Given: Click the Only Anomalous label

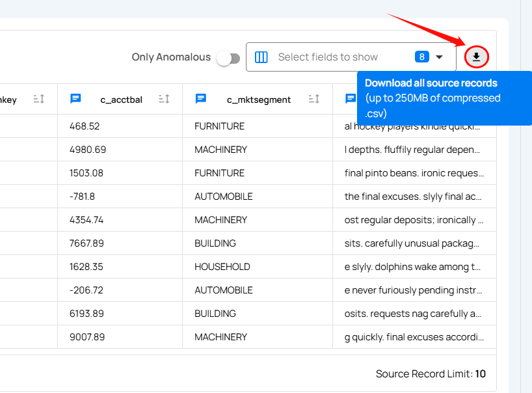Looking at the screenshot, I should [x=171, y=57].
